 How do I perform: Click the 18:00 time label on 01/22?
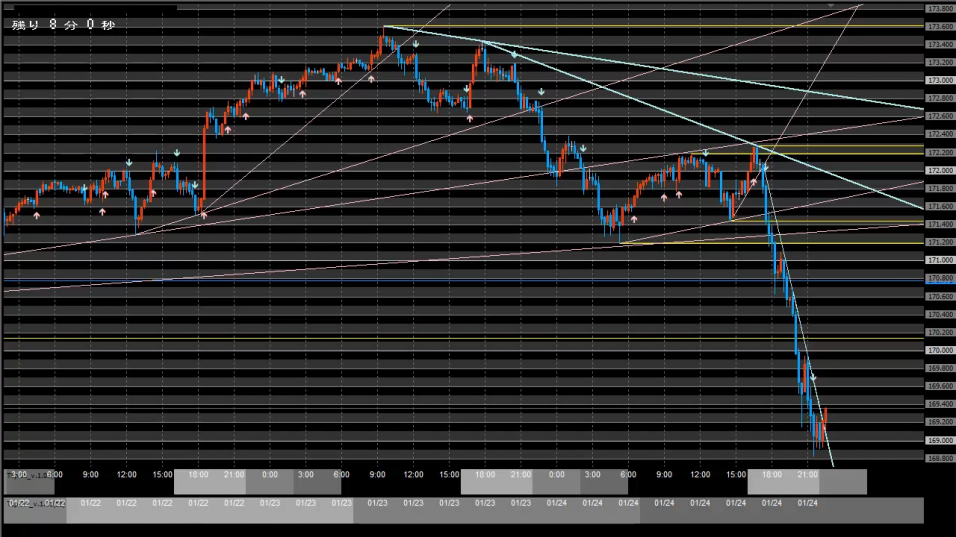[198, 474]
